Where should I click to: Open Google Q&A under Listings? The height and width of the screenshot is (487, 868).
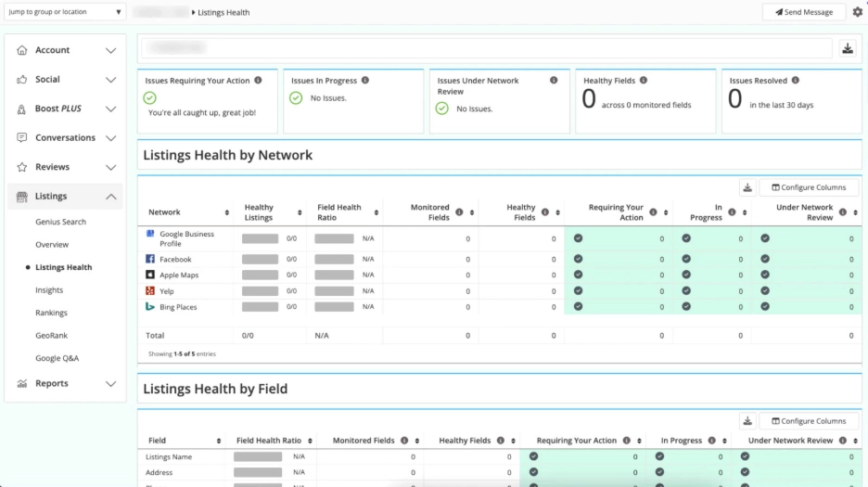pyautogui.click(x=57, y=358)
